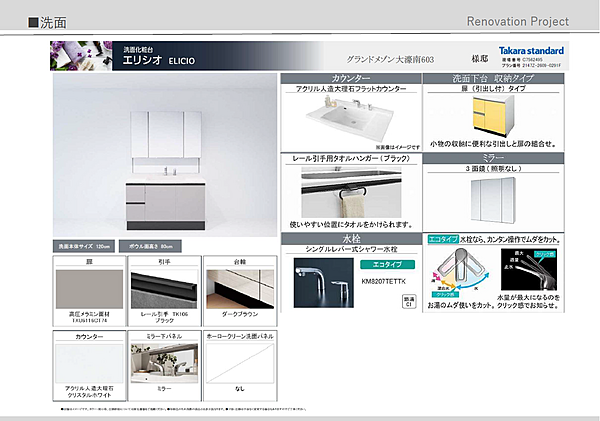Screen dimensions: 600x421
Task: Click the エリシオ ELICIO product name
Action: click(159, 60)
